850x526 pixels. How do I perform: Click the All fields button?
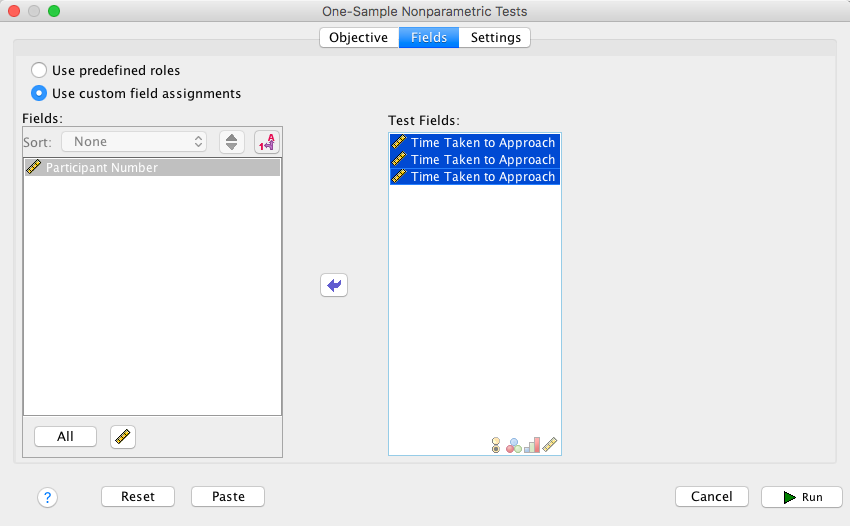pos(65,437)
